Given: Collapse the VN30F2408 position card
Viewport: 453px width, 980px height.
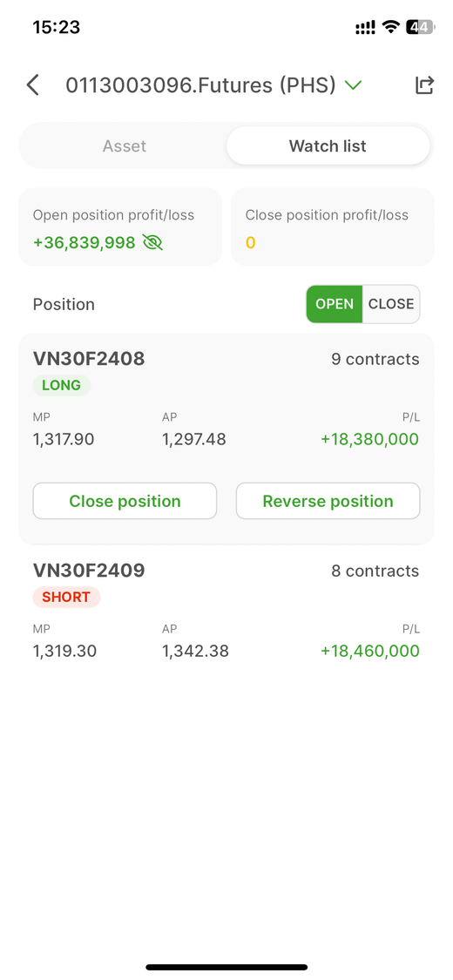Looking at the screenshot, I should coord(226,439).
